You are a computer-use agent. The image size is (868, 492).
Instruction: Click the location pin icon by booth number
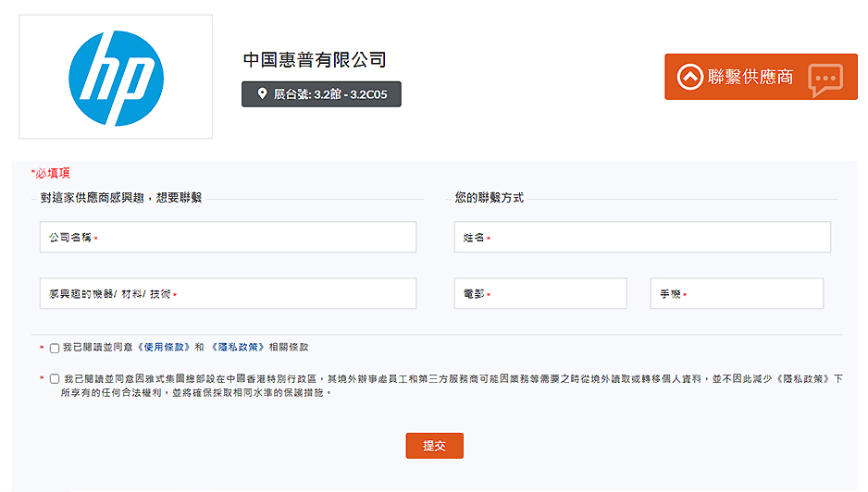[x=261, y=94]
